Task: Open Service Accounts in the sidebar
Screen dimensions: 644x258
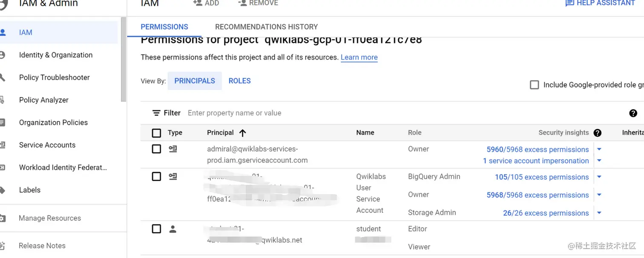Action: [47, 145]
